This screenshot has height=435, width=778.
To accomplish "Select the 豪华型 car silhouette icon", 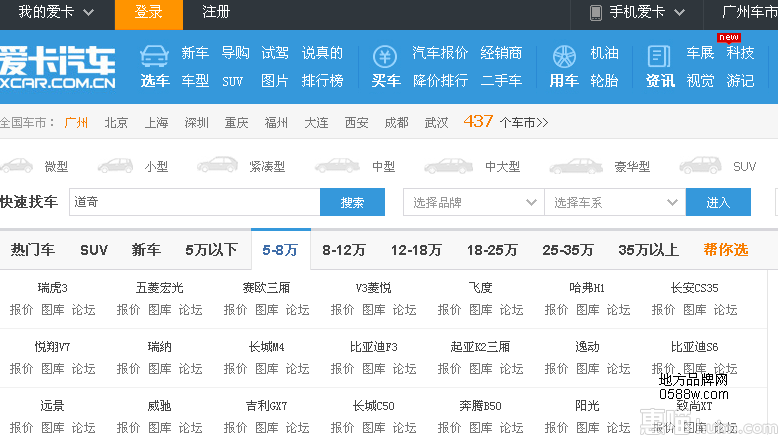I will click(x=576, y=166).
